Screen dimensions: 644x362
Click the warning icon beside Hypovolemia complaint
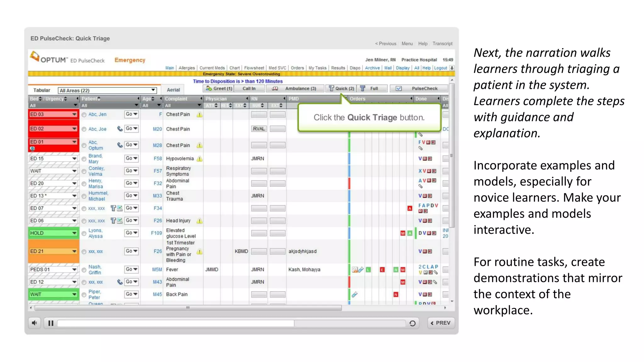point(199,159)
